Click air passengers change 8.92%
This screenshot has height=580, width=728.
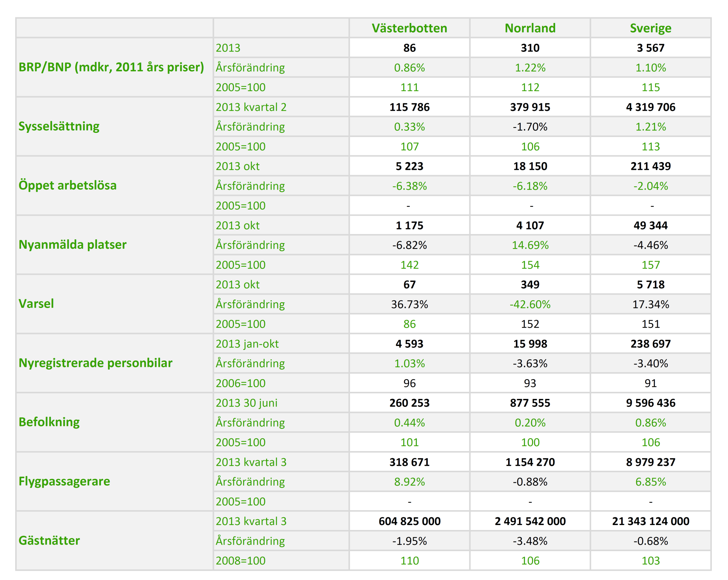tap(409, 482)
